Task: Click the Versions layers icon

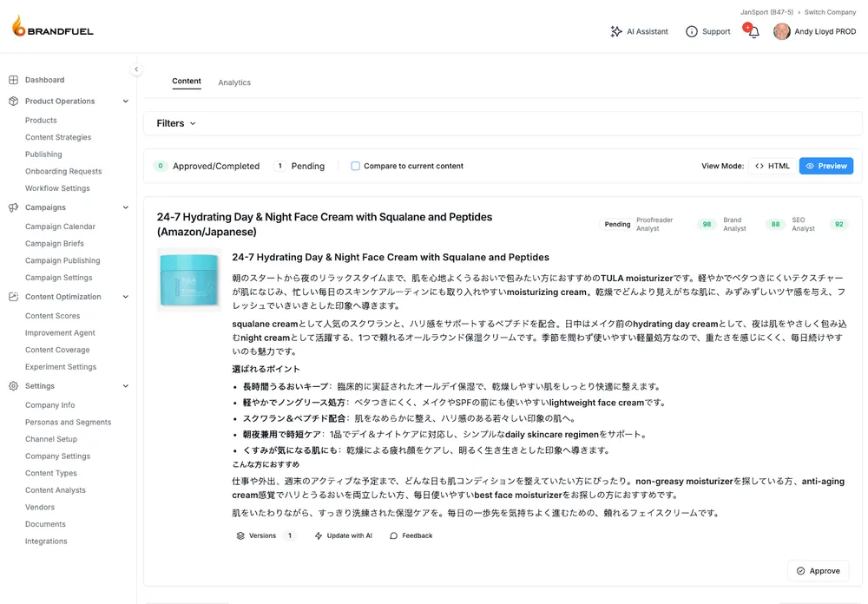Action: pos(240,536)
